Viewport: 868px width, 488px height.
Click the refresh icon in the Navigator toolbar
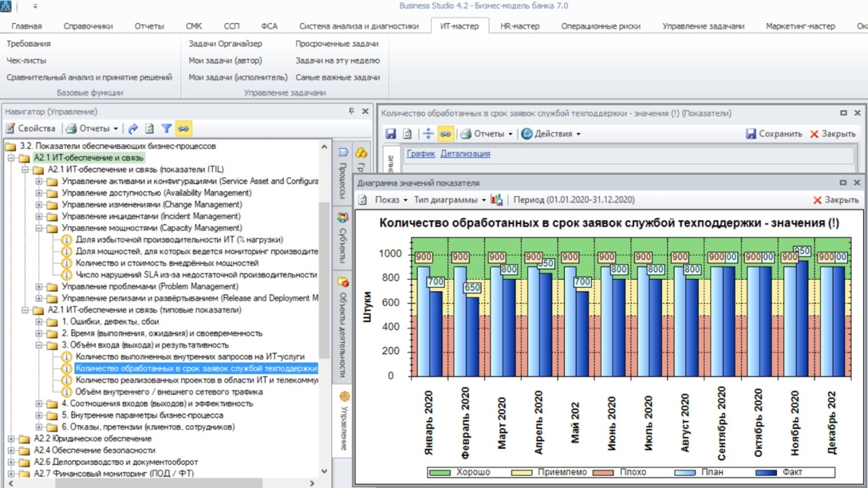click(x=150, y=129)
